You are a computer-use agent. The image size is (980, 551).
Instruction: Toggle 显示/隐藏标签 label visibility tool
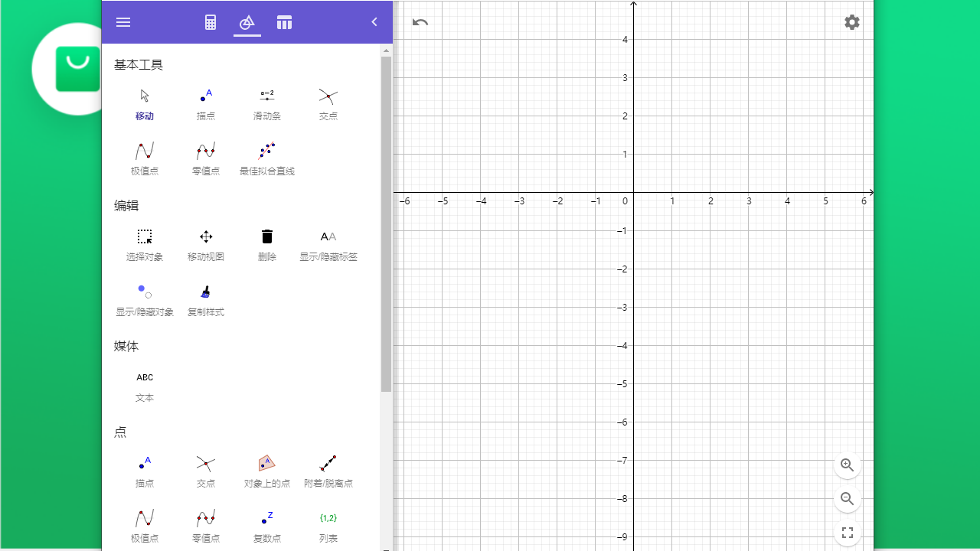(x=328, y=243)
